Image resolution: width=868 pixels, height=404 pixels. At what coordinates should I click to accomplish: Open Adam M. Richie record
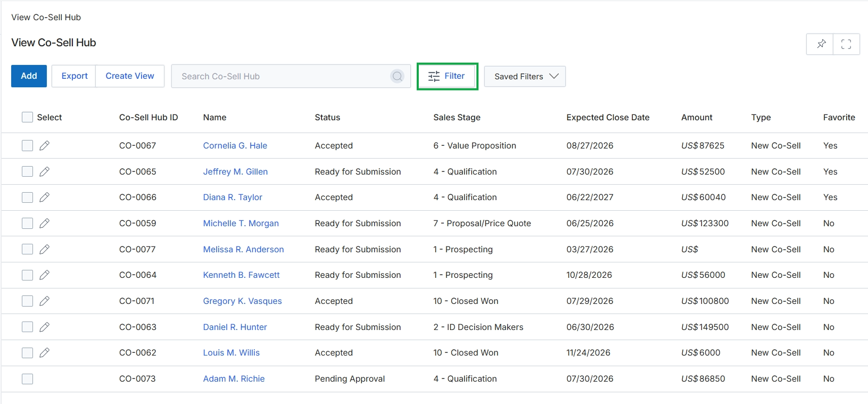(234, 378)
